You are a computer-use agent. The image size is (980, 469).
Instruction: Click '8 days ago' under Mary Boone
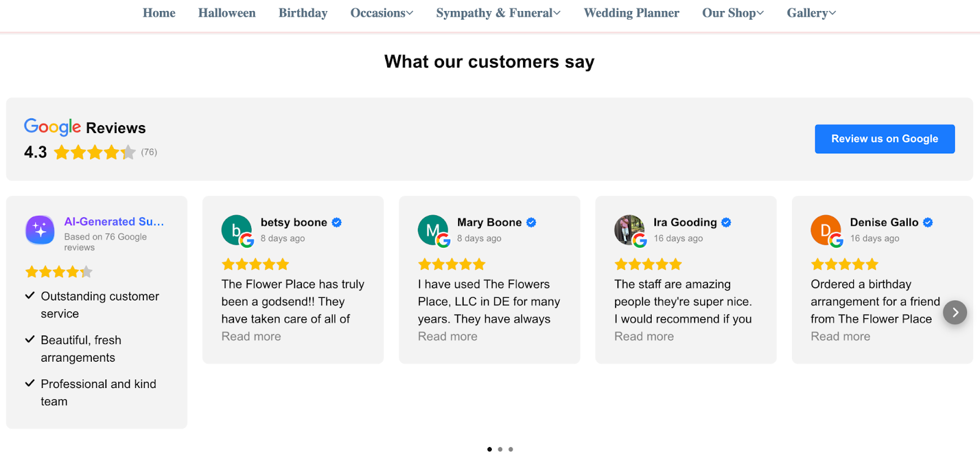479,238
